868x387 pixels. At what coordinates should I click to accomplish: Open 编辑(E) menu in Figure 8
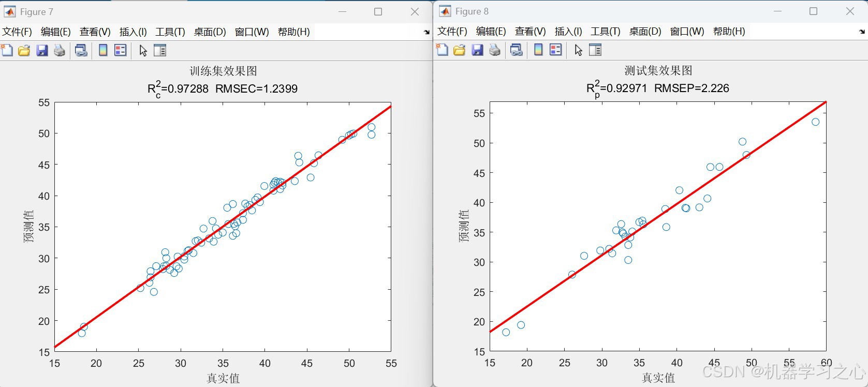click(x=491, y=31)
